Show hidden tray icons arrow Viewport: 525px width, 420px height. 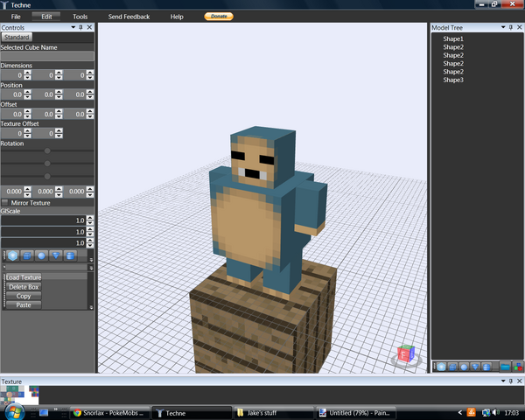(459, 413)
